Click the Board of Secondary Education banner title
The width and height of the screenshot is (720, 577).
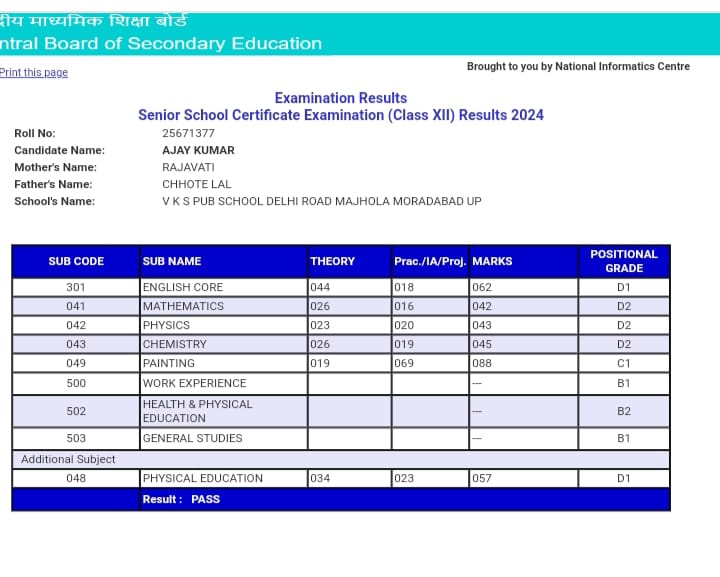[161, 43]
